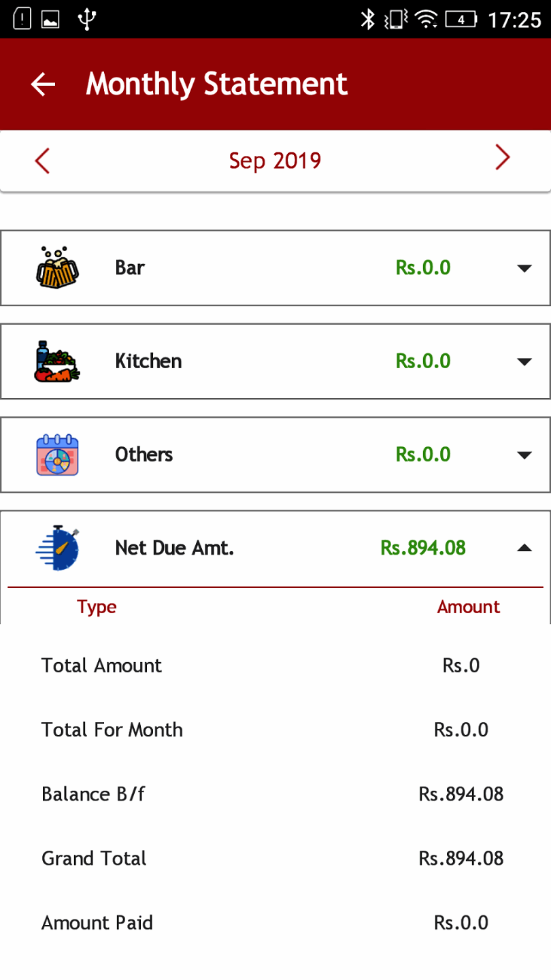This screenshot has height=980, width=551.
Task: Tap the Bluetooth status icon
Action: pos(367,20)
